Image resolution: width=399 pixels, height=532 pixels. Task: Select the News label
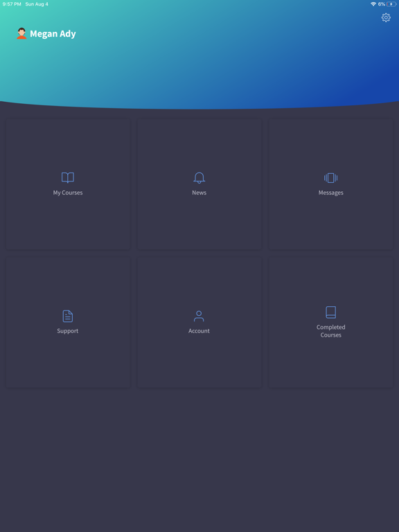pos(199,193)
